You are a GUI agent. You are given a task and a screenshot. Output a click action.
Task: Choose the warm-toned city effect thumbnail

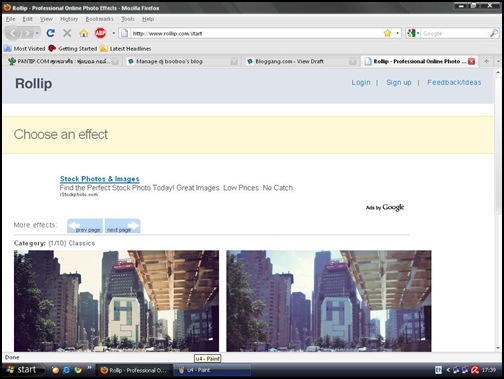tap(116, 301)
